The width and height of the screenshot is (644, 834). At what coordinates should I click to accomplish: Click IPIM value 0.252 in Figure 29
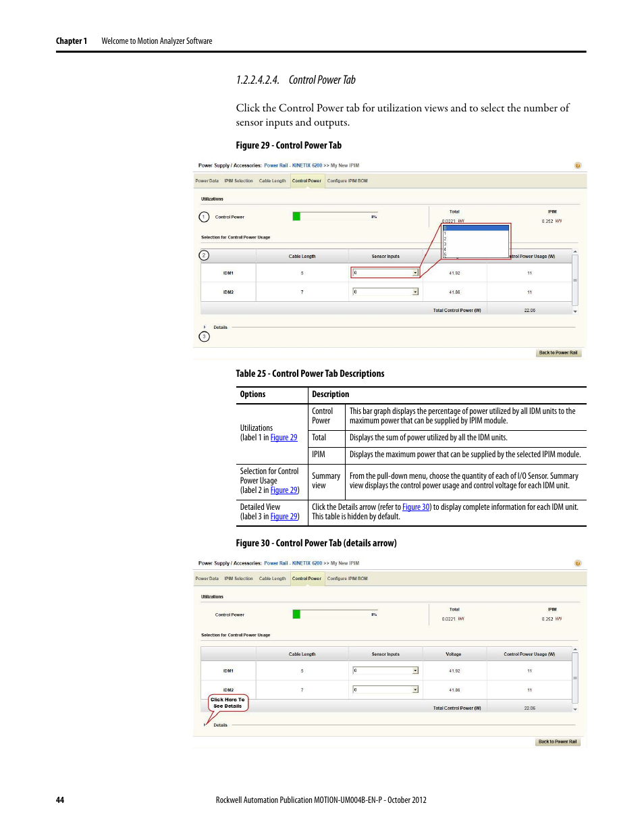[x=547, y=221]
